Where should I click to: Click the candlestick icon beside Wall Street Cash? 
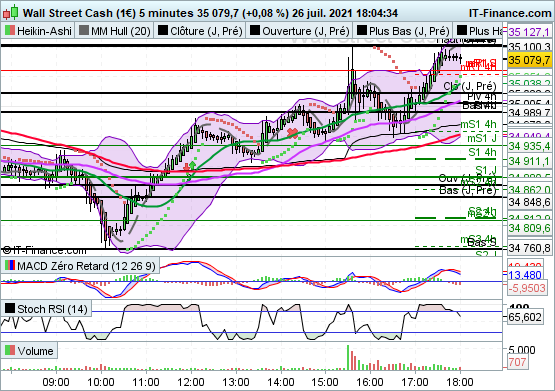point(10,13)
